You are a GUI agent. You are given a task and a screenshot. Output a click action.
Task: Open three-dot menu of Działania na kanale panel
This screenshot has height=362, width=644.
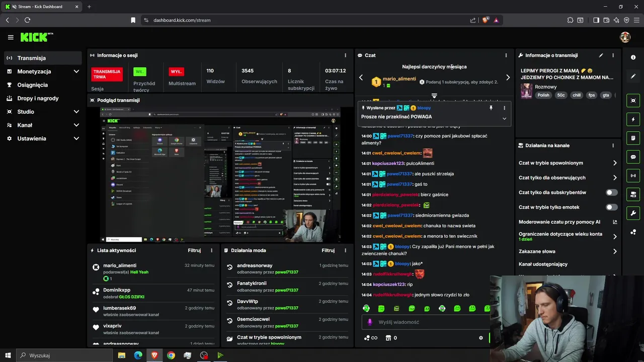click(x=613, y=145)
